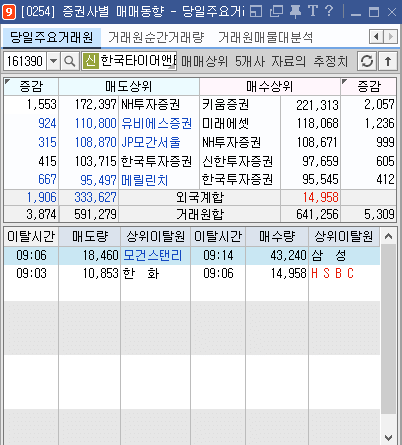Click the red 14,958 foreign buy total
The height and width of the screenshot is (445, 402).
tap(320, 197)
